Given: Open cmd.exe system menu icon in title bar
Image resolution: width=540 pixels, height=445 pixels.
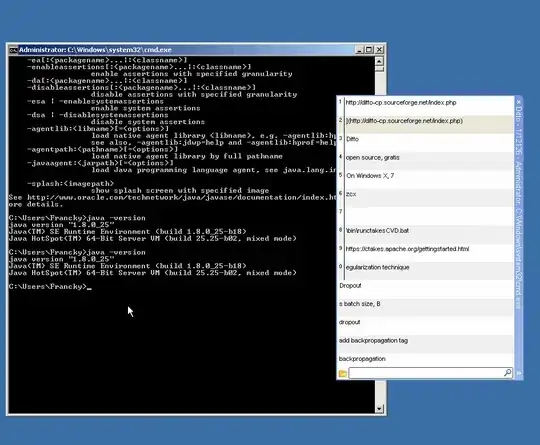Looking at the screenshot, I should (13, 50).
